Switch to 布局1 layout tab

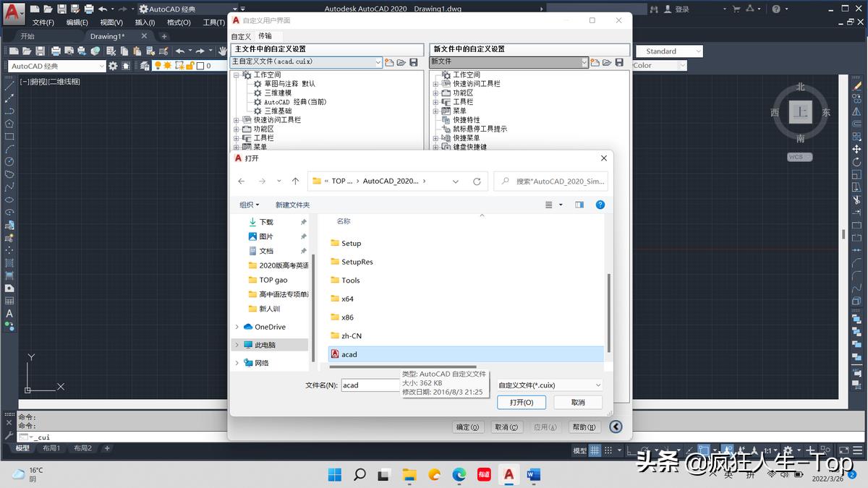(51, 448)
